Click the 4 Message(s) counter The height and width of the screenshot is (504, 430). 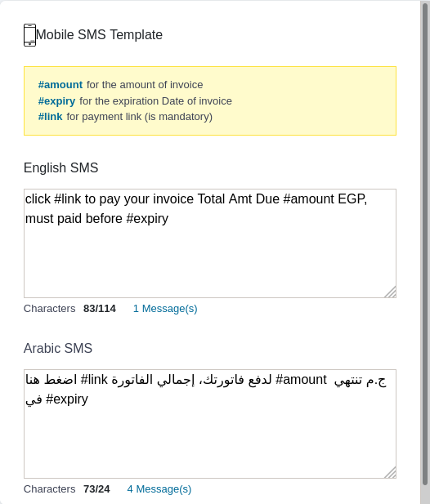(159, 489)
